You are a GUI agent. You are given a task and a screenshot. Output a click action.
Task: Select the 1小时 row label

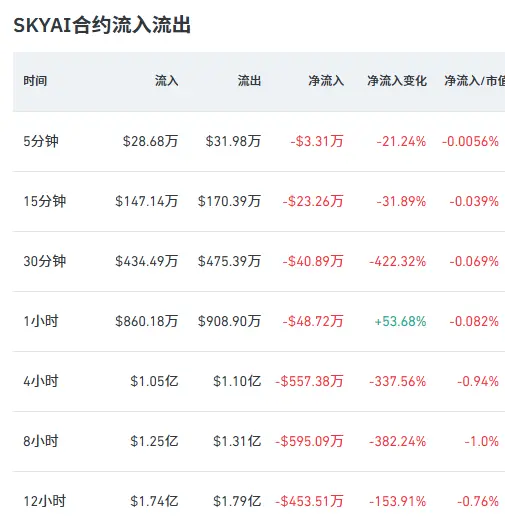(x=41, y=321)
